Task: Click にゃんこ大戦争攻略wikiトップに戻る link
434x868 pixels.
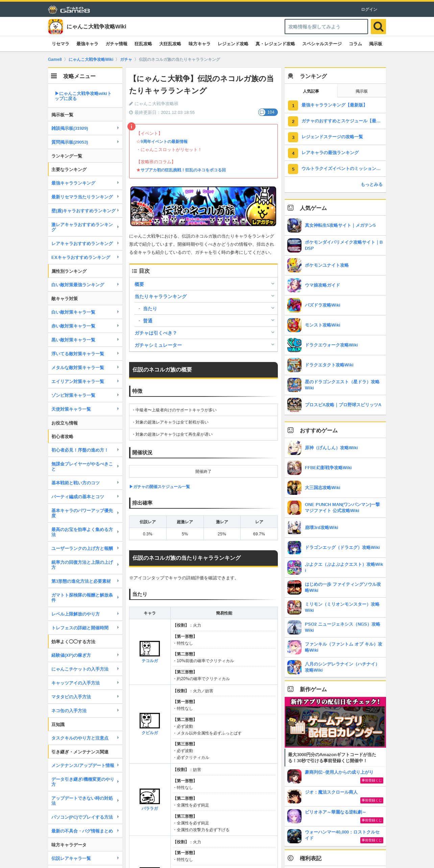Action: tap(83, 96)
